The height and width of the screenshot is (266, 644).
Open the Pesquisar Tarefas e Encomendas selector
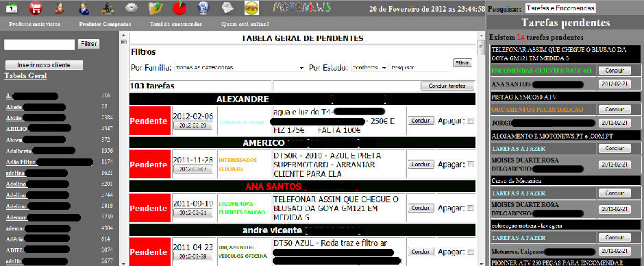click(x=560, y=8)
